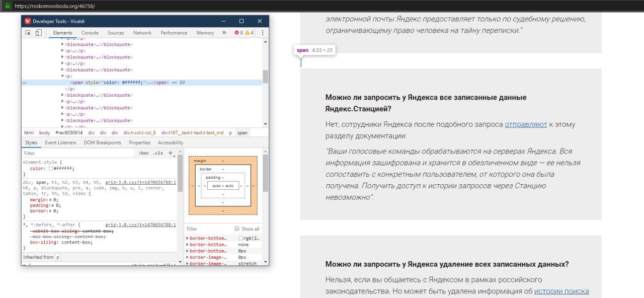Image resolution: width=644 pixels, height=298 pixels.
Task: Select div.t-col.t-col_8 breadcrumb
Action: coord(140,133)
